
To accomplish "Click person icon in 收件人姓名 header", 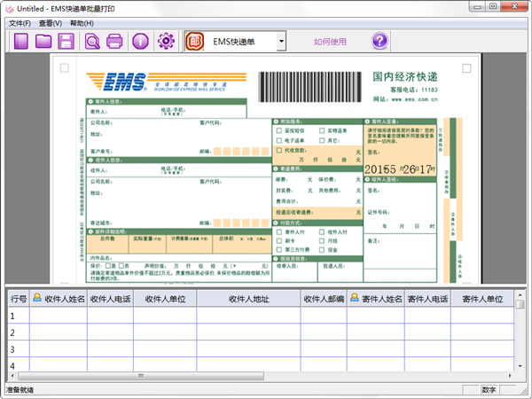I will click(37, 298).
